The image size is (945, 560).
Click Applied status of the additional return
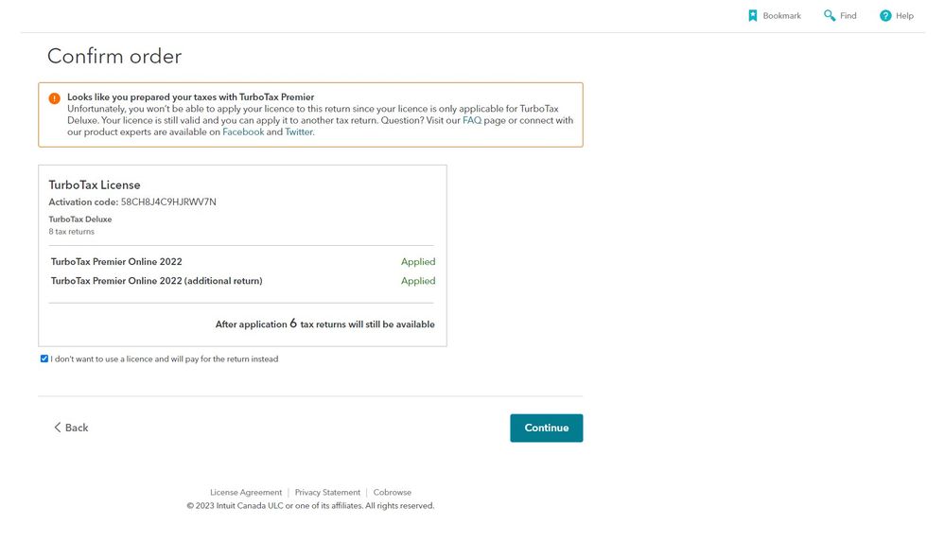point(418,281)
